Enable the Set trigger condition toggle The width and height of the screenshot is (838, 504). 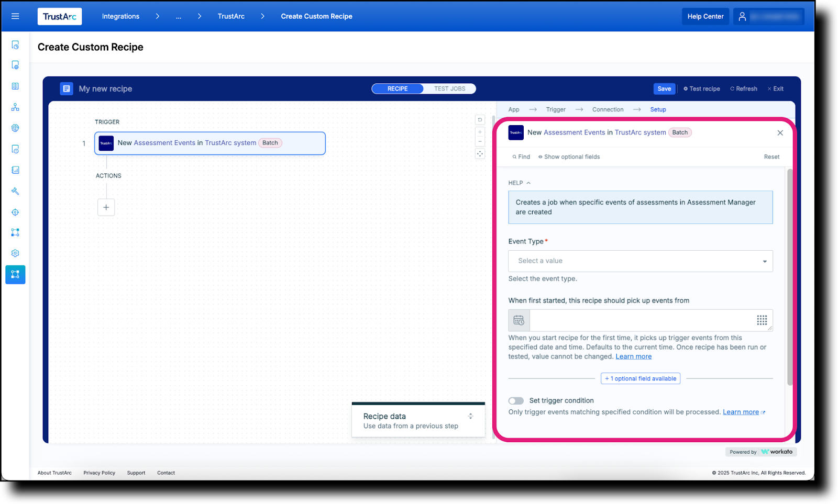[515, 400]
